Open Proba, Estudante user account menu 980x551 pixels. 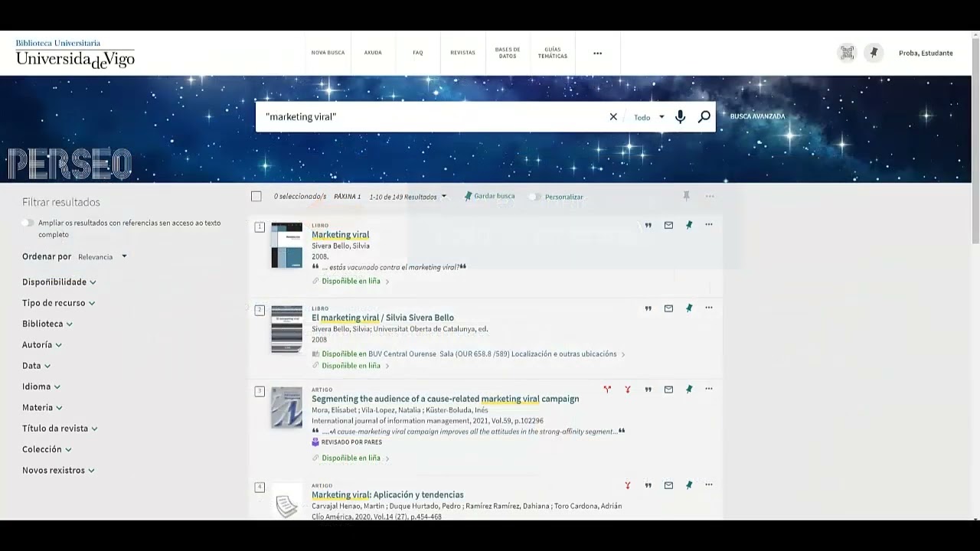[x=926, y=53]
